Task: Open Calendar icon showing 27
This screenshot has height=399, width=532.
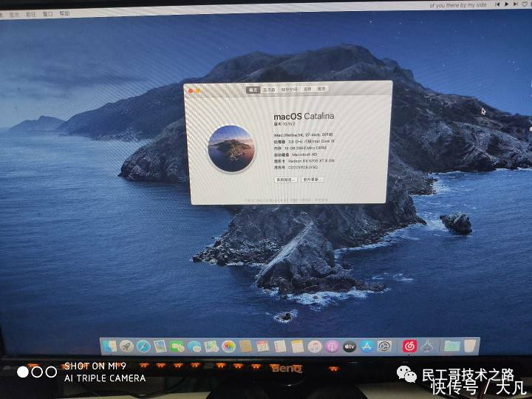Action: pyautogui.click(x=263, y=347)
